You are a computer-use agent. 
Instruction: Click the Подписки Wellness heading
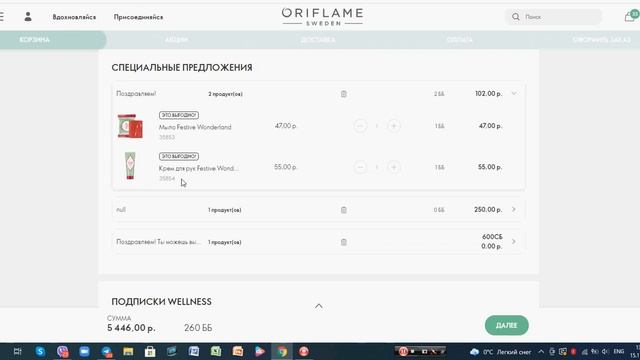click(x=161, y=302)
